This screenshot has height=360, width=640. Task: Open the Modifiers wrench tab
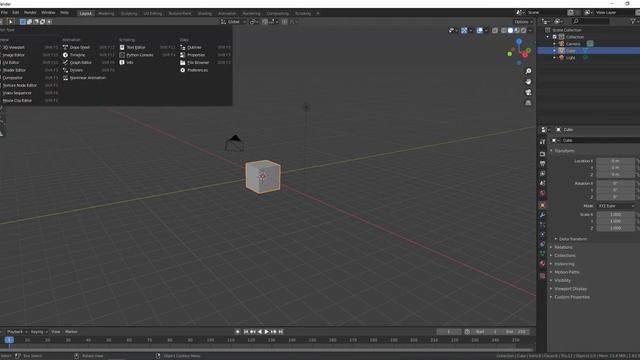(542, 215)
